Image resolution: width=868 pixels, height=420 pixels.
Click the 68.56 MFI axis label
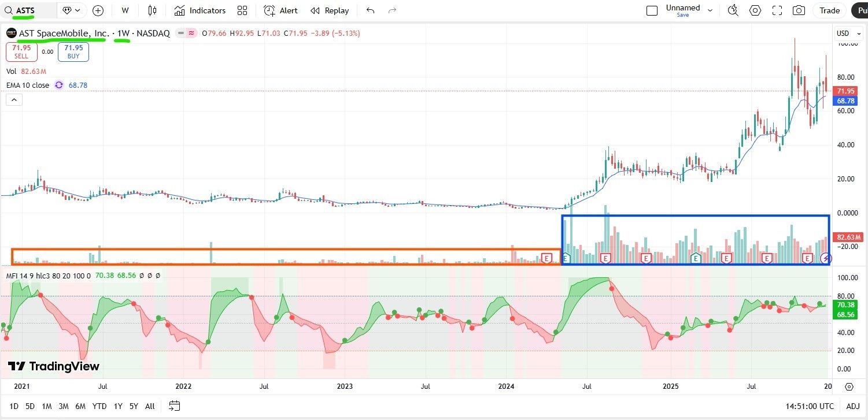pyautogui.click(x=846, y=314)
